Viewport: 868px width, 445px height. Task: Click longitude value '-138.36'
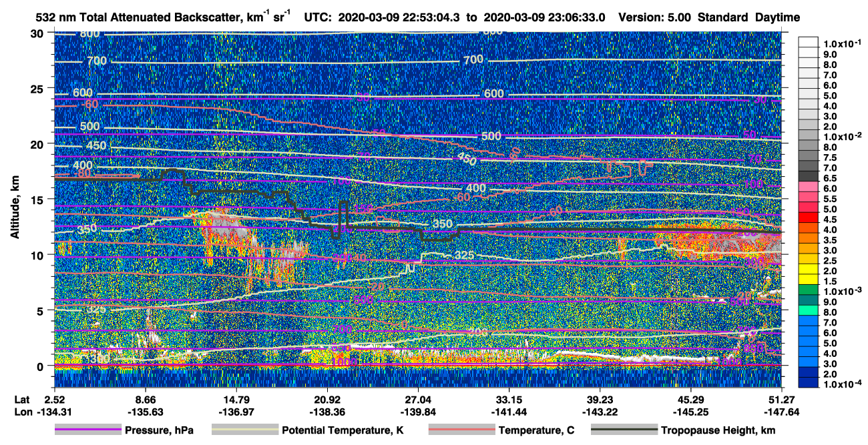[x=327, y=412]
